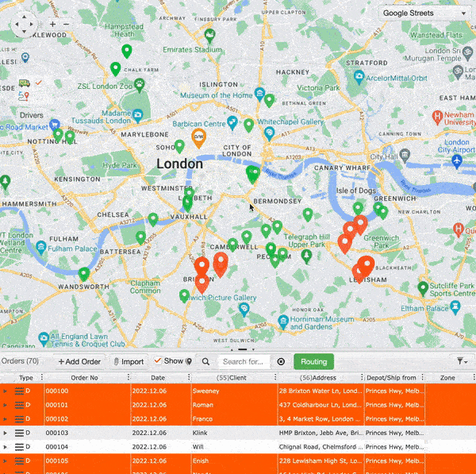Screen dimensions: 476x474
Task: Sort by the Depot/Ship from column header
Action: (x=391, y=378)
